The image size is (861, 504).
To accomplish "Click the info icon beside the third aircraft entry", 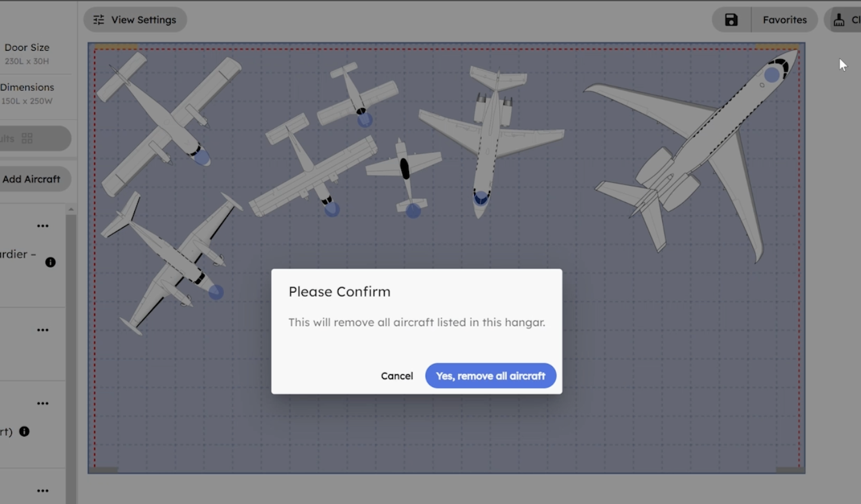I will click(x=24, y=431).
